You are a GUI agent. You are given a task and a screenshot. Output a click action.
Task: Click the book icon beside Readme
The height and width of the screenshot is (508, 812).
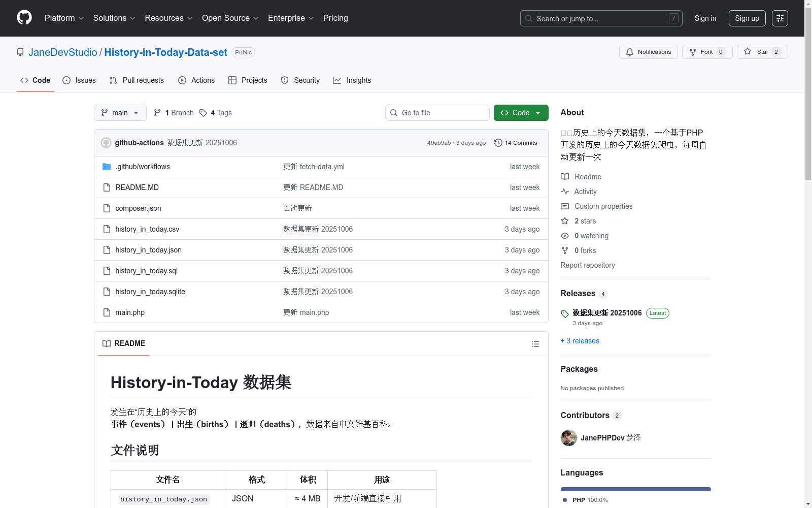click(565, 177)
